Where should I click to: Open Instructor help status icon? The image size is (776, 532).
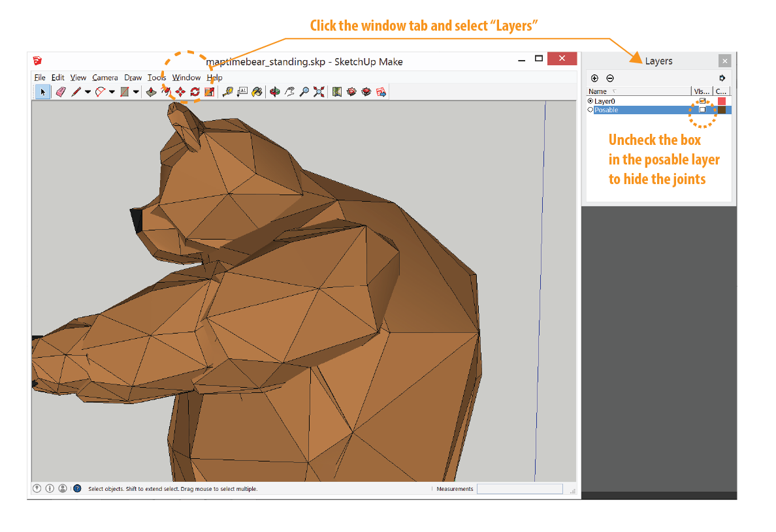[x=77, y=488]
